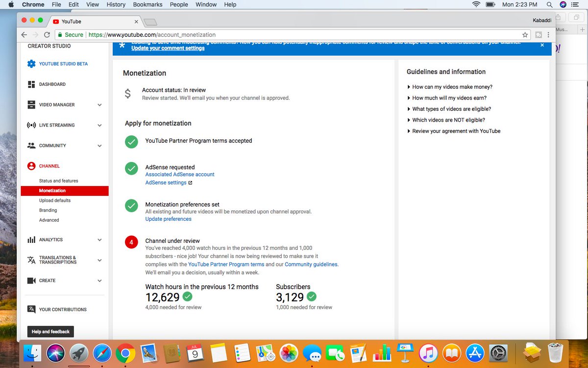The image size is (588, 368).
Task: Open a new tab in Chrome
Action: [150, 22]
